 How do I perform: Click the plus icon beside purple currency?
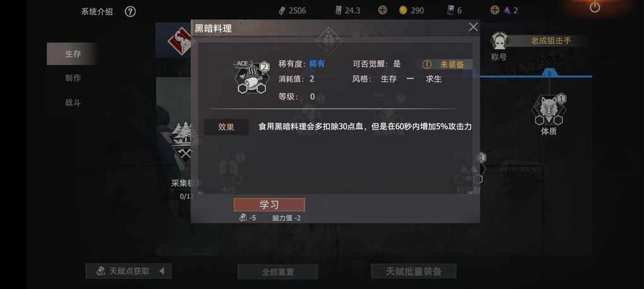coord(495,10)
